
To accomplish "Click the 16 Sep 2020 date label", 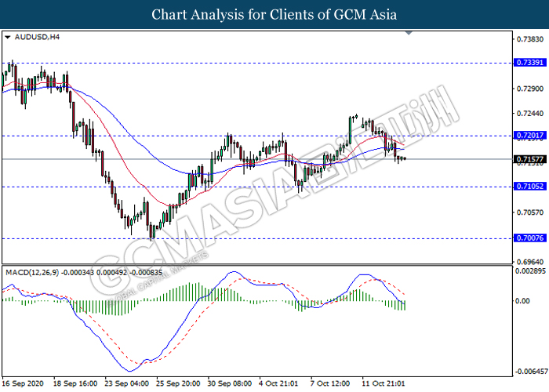I will [23, 383].
